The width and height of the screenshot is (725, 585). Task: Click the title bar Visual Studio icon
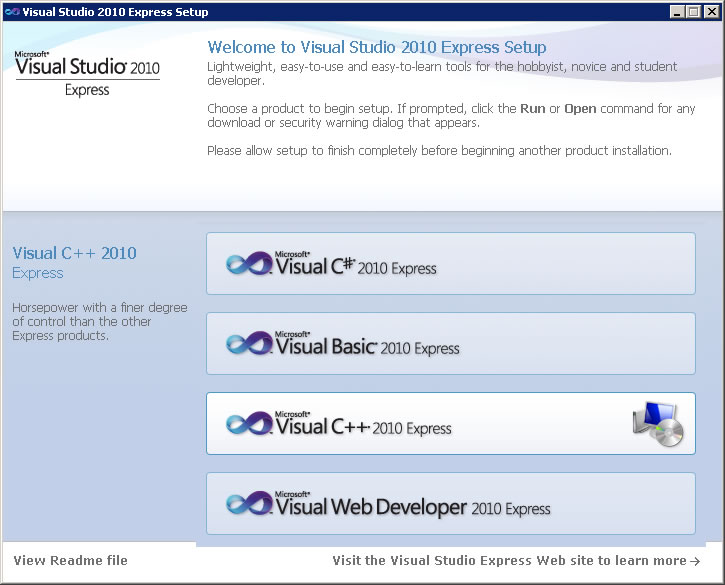pos(12,12)
